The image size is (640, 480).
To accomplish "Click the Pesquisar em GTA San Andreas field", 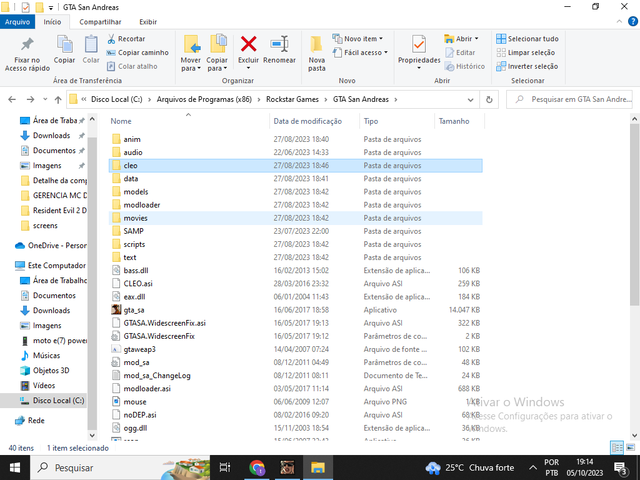I will pos(569,100).
